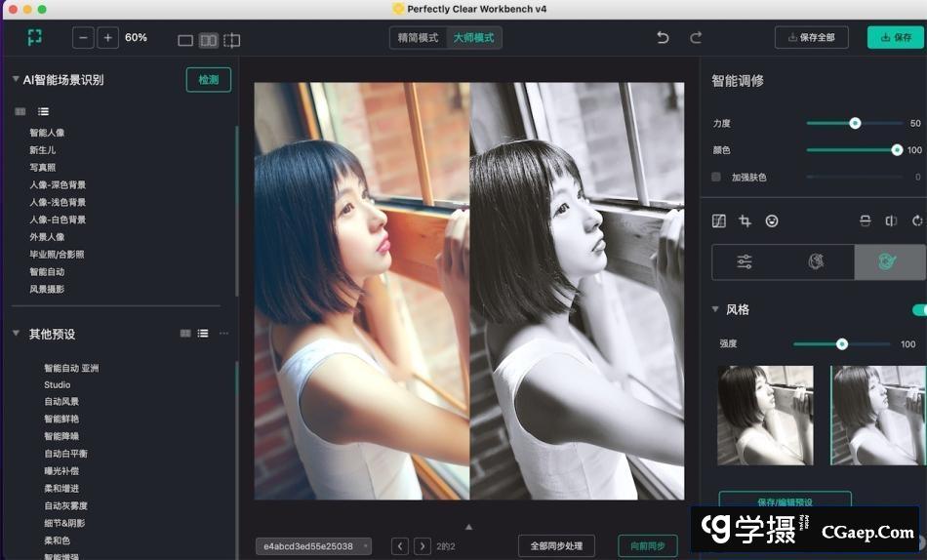Open the curves histogram icon
This screenshot has width=927, height=560.
[x=719, y=221]
